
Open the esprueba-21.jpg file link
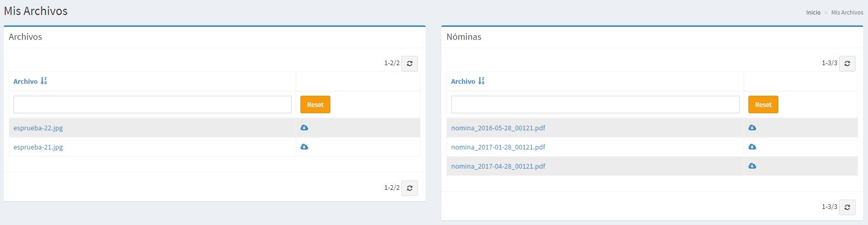(38, 147)
